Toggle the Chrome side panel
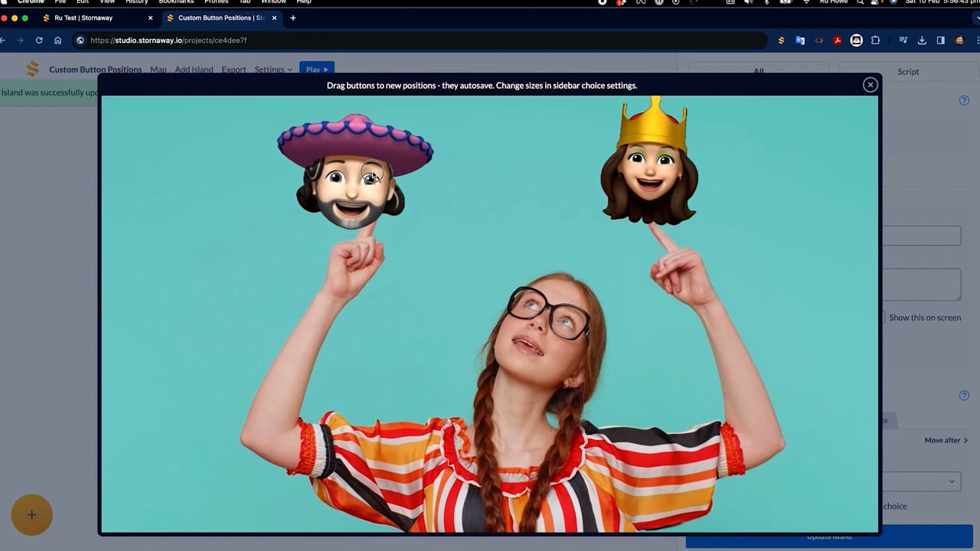The image size is (980, 551). click(941, 41)
